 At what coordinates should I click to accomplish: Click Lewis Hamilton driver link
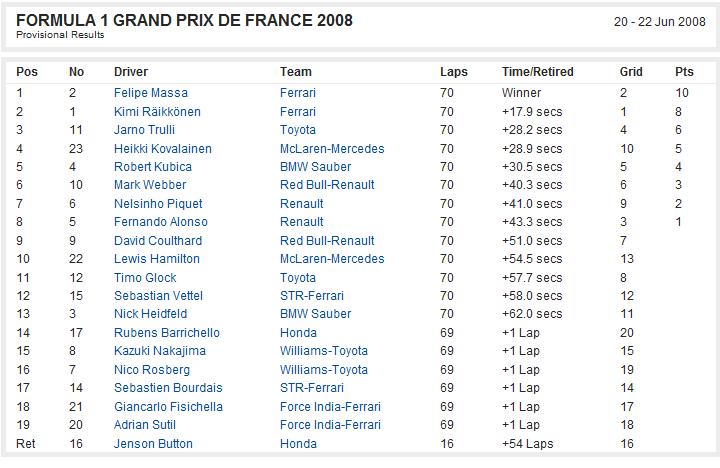pos(157,259)
